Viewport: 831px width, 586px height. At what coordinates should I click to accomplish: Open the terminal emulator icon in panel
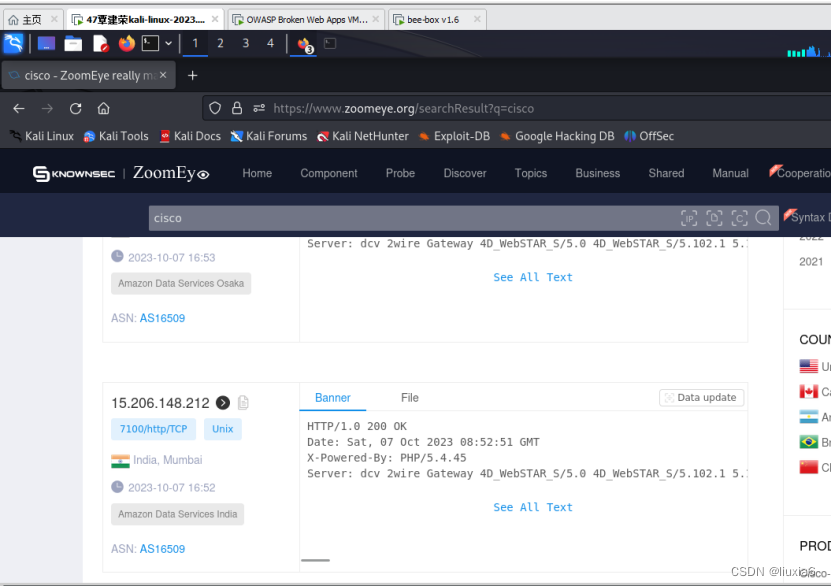tap(151, 43)
